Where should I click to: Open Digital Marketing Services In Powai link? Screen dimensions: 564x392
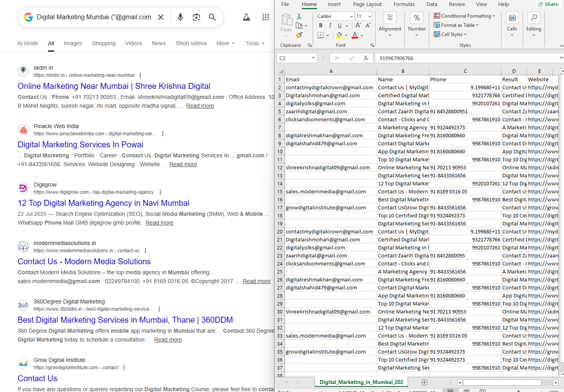[80, 145]
